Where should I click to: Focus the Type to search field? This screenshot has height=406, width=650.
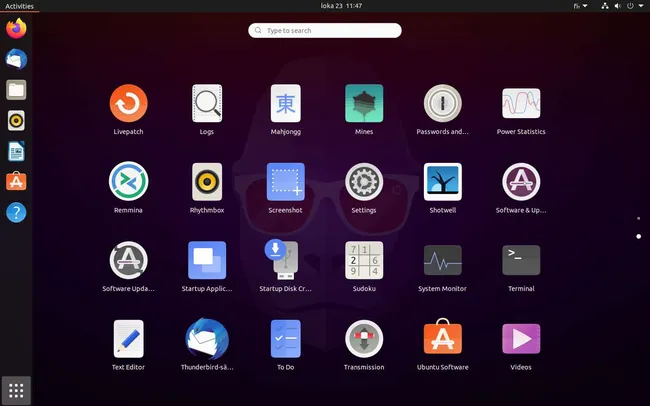[325, 30]
